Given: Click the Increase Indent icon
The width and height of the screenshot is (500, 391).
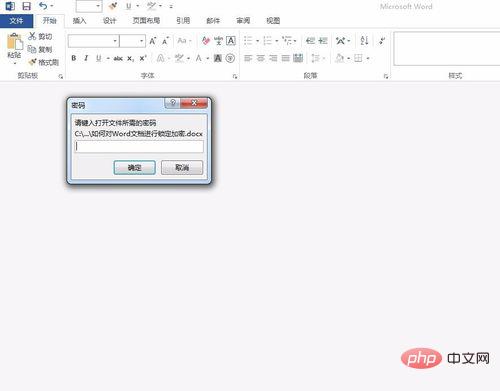Looking at the screenshot, I should 323,41.
